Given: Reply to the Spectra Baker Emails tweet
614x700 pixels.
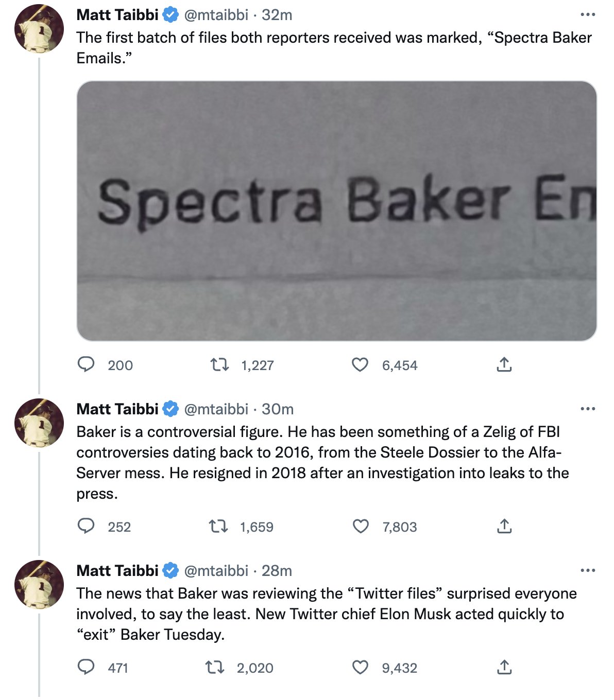Looking at the screenshot, I should [86, 365].
